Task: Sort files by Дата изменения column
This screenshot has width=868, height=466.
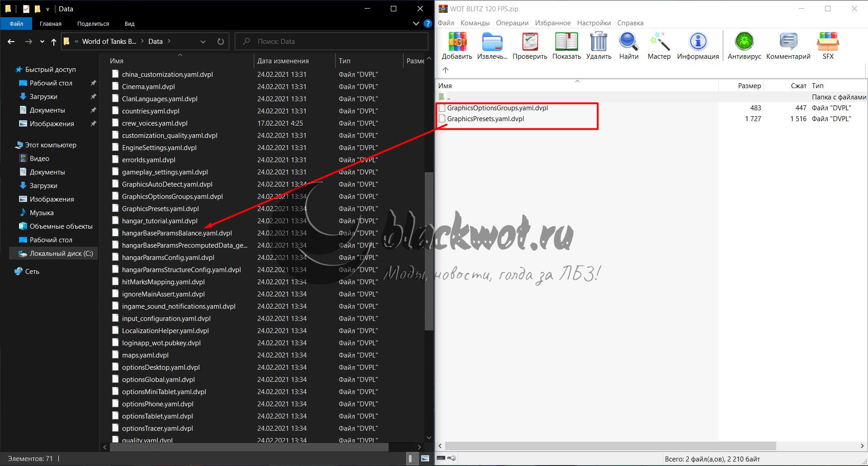Action: 283,61
